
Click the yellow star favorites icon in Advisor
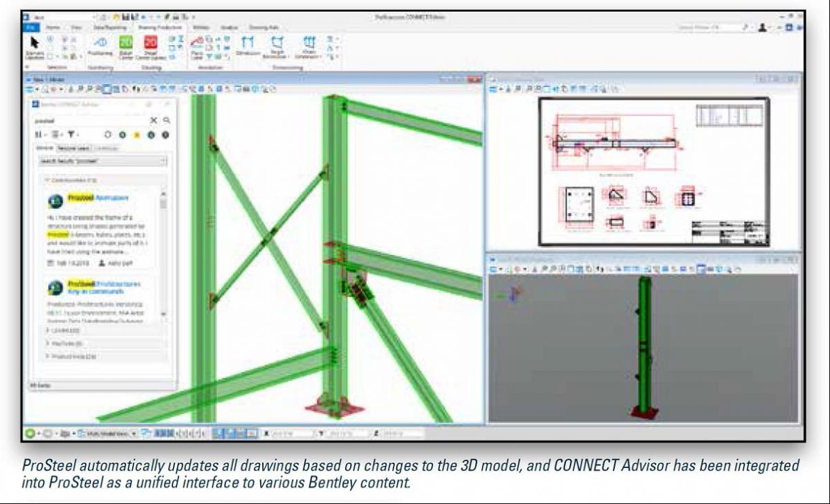(x=136, y=134)
